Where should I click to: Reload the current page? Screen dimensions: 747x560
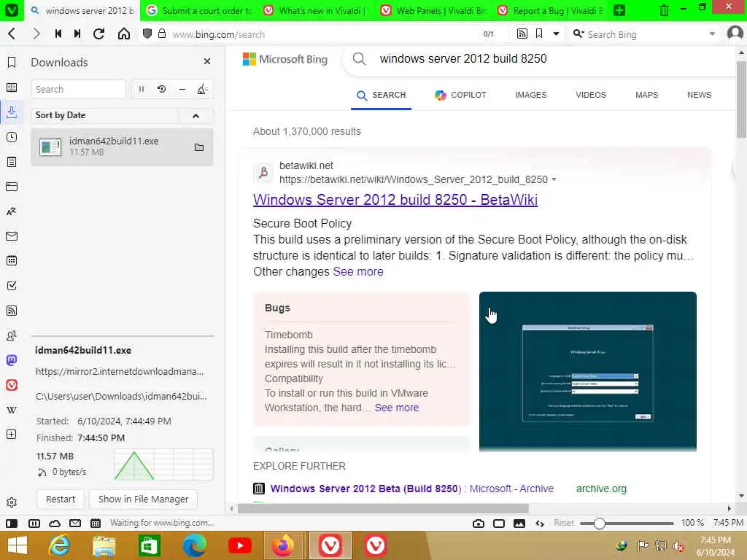[98, 34]
